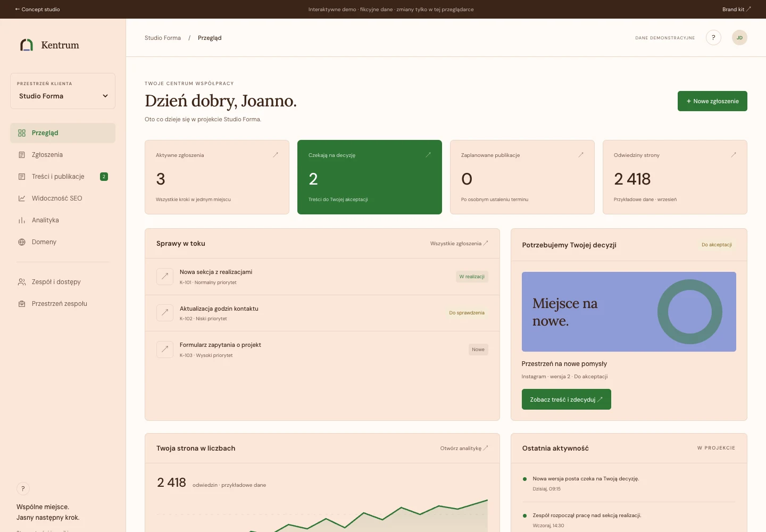Viewport: 766px width, 532px height.
Task: Select Przegląd in the sidebar
Action: tap(63, 133)
